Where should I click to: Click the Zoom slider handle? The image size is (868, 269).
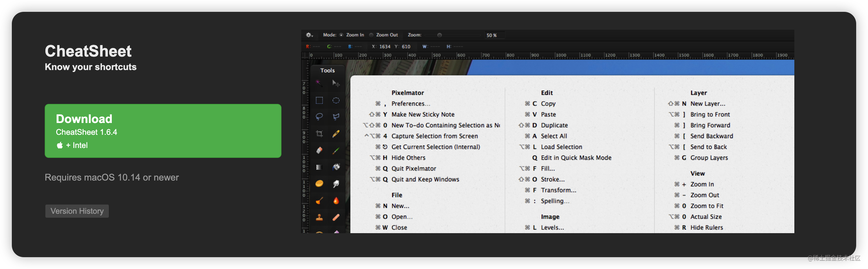click(x=439, y=35)
